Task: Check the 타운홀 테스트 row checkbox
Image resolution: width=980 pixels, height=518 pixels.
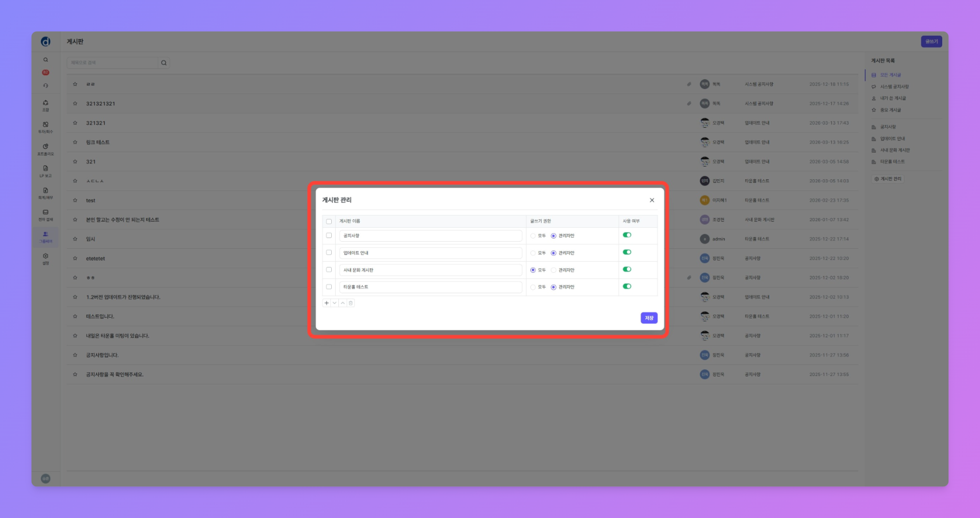Action: [329, 287]
